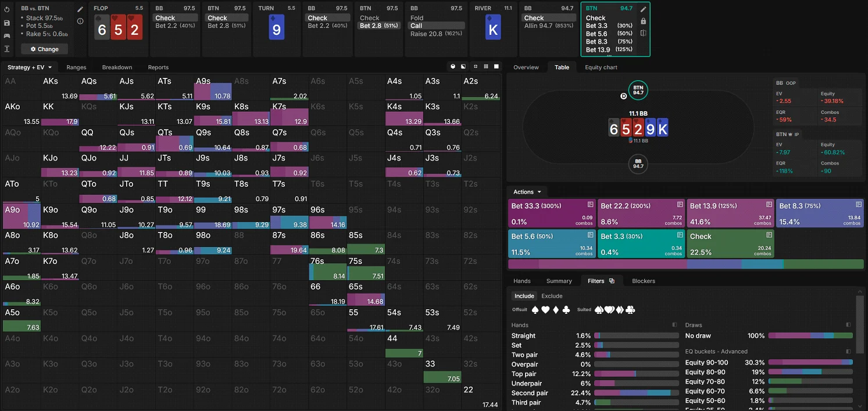Image resolution: width=868 pixels, height=411 pixels.
Task: Click the Change settings button
Action: 44,49
